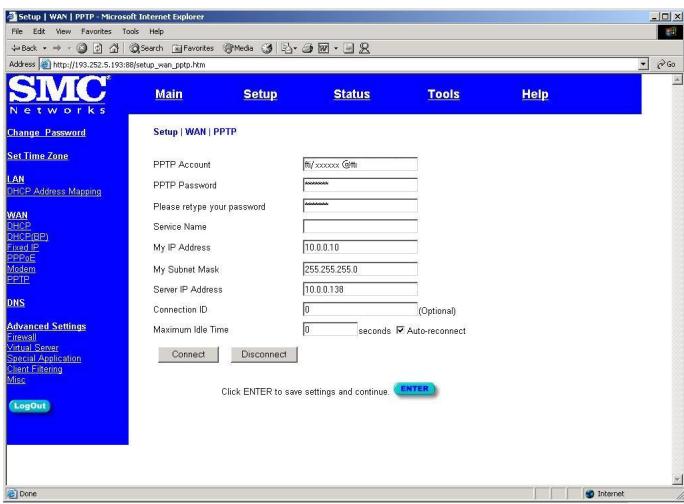Click the Mail icon in toolbar

[x=287, y=48]
